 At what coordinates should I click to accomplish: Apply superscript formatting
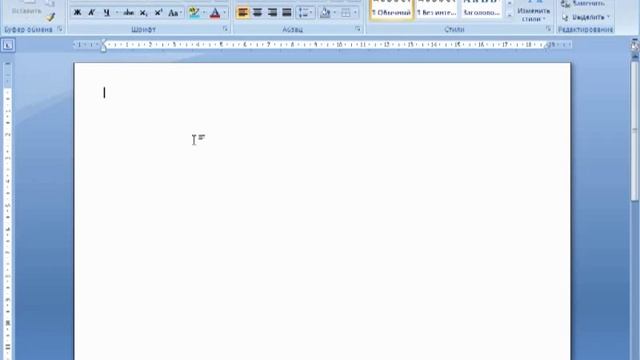158,13
